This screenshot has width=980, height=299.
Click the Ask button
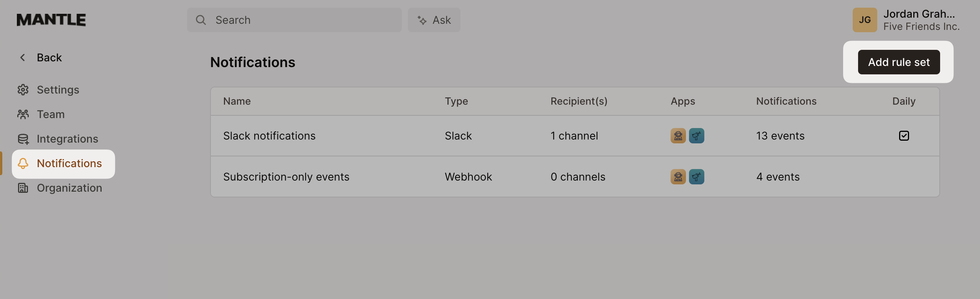(434, 20)
